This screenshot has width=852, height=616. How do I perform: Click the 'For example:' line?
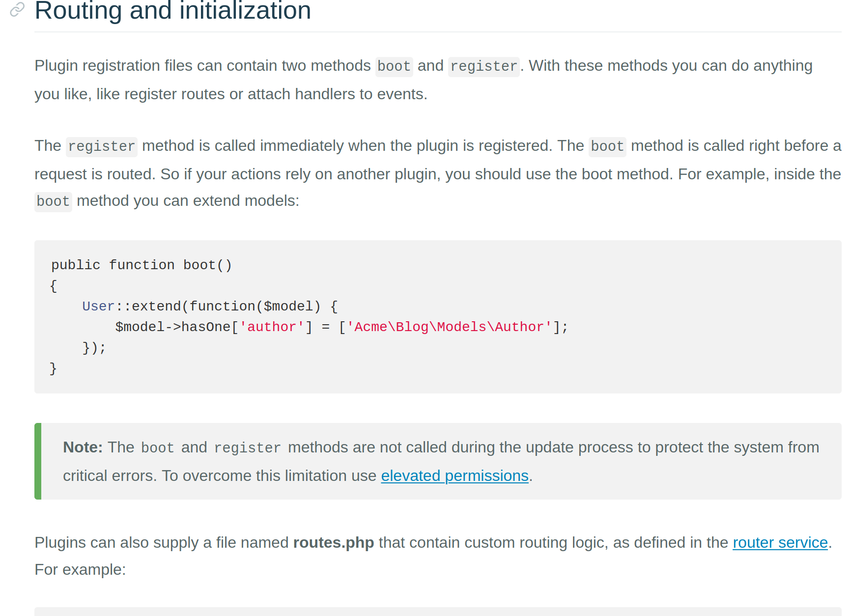[x=80, y=569]
